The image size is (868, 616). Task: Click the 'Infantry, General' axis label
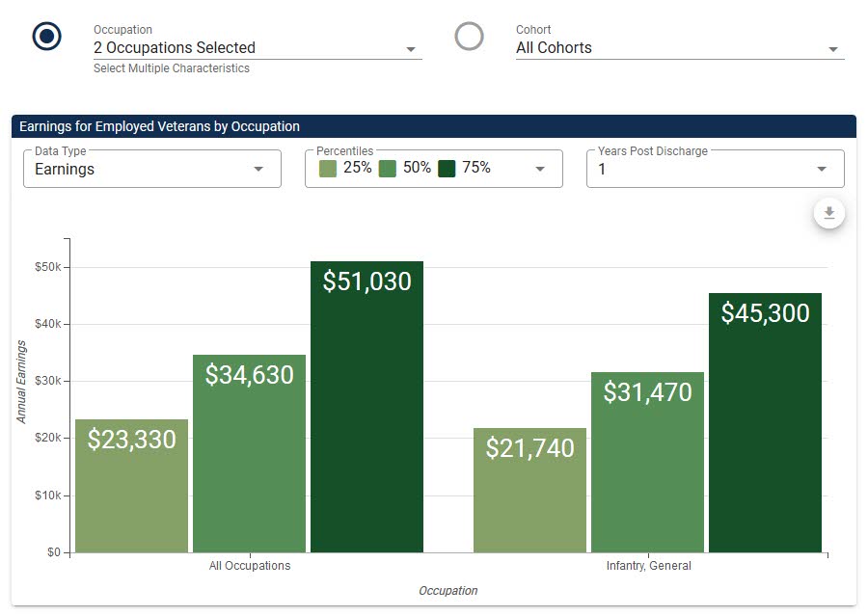(649, 566)
